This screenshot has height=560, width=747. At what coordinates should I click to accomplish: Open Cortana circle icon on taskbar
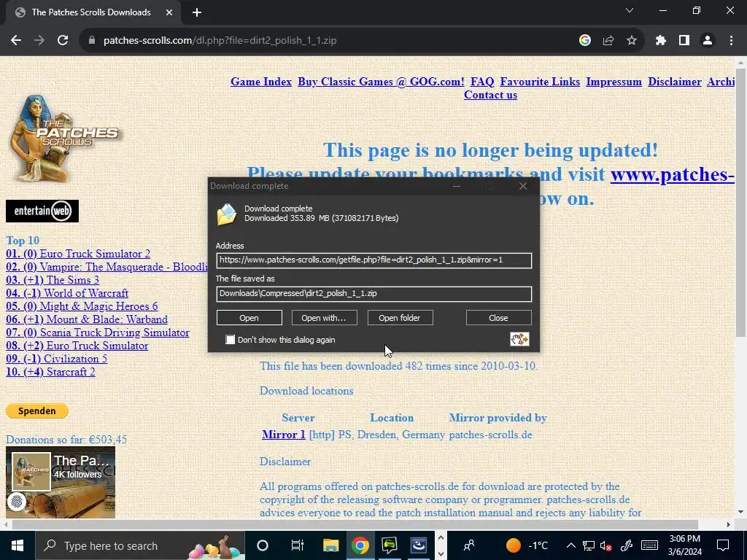pos(263,545)
